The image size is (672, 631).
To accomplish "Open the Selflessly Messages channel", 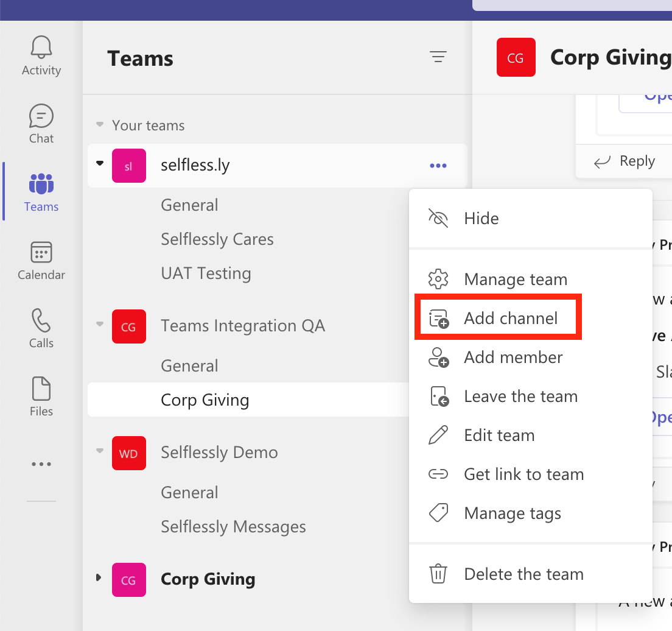I will (233, 527).
